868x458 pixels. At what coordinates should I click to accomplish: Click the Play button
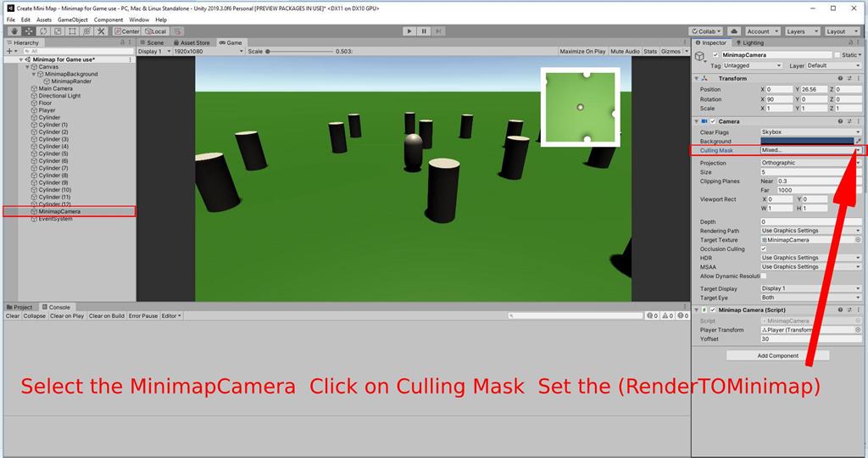(409, 31)
